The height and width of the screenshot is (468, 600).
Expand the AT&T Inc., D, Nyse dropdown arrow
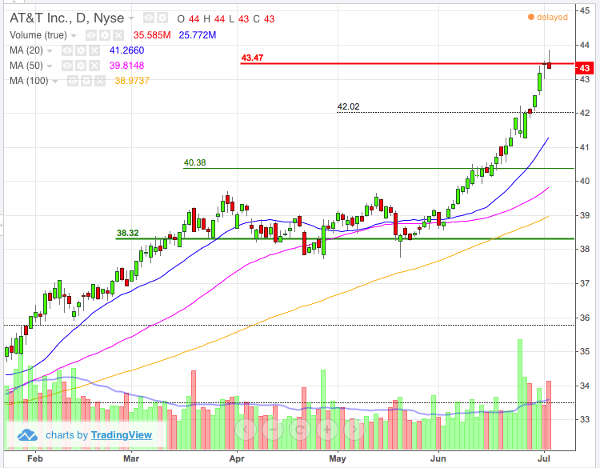(131, 18)
